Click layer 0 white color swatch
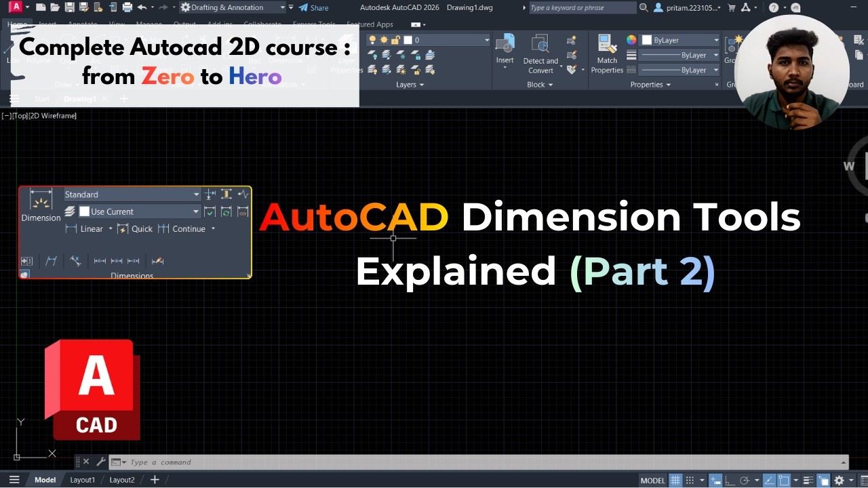 (408, 40)
